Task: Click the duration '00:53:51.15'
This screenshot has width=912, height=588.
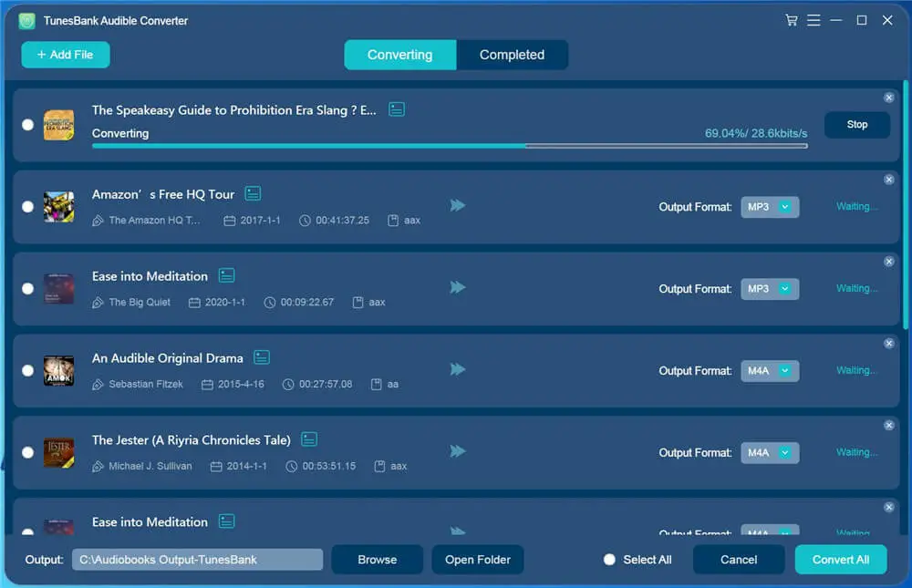Action: [x=329, y=467]
